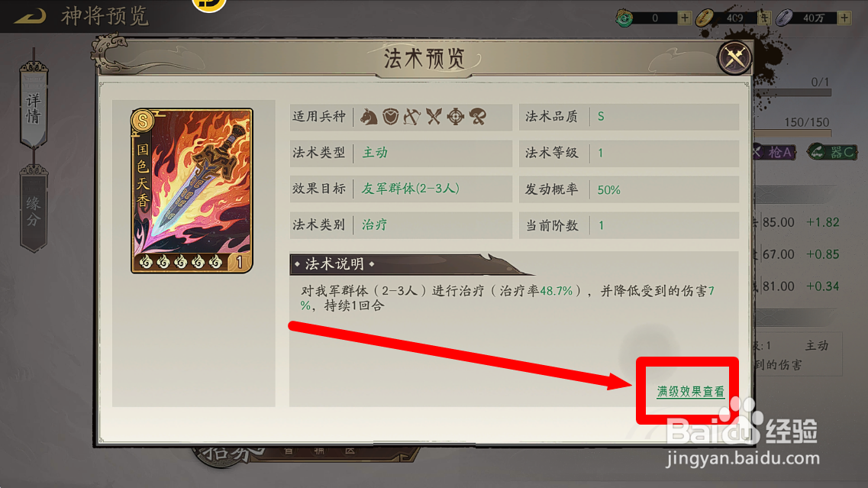Click the cavalry horse troop icon

point(369,117)
